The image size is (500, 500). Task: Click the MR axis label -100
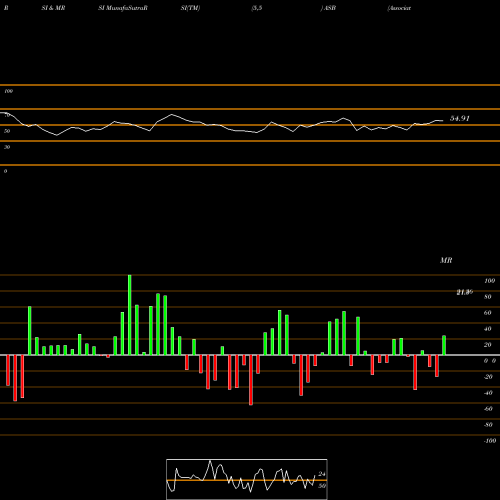490,441
